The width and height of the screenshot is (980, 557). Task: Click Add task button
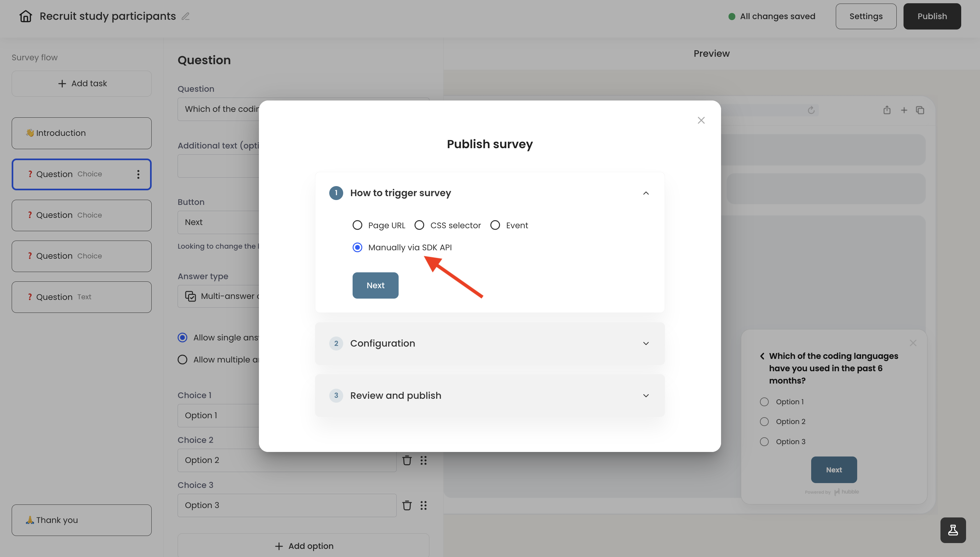click(x=81, y=83)
